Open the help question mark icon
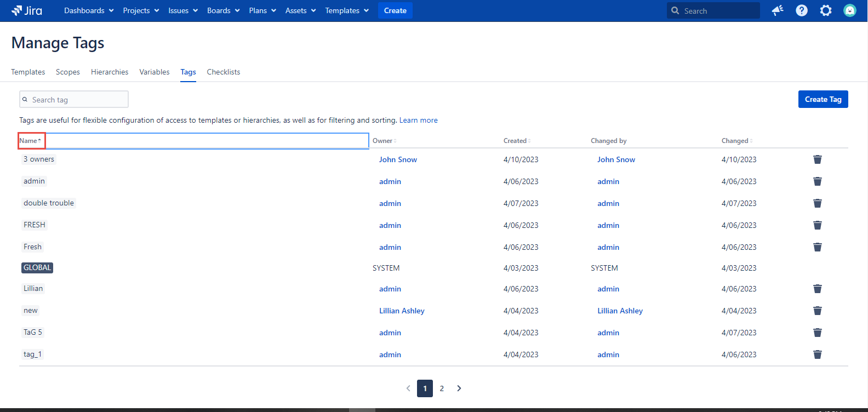Viewport: 868px width, 412px height. pyautogui.click(x=802, y=10)
